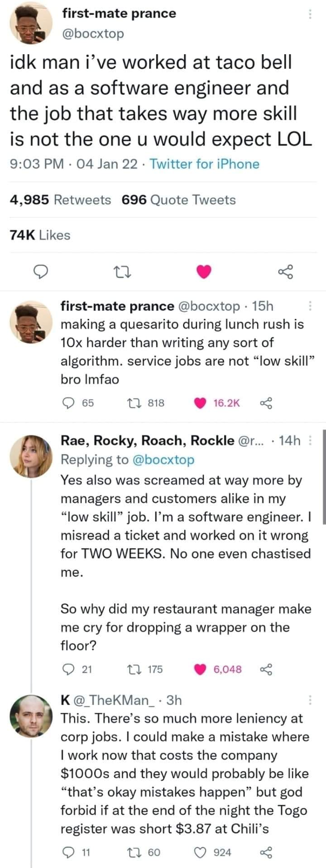View the 74K Likes count

pos(39,235)
